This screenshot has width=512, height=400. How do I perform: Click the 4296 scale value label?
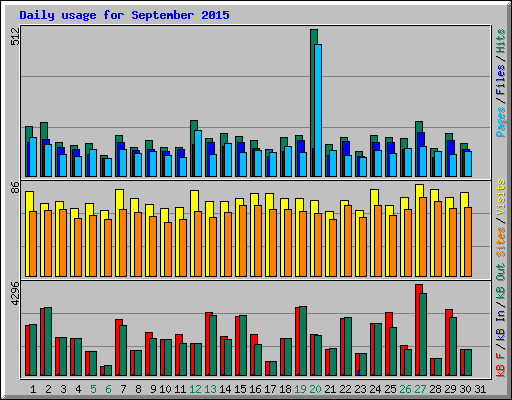(15, 293)
